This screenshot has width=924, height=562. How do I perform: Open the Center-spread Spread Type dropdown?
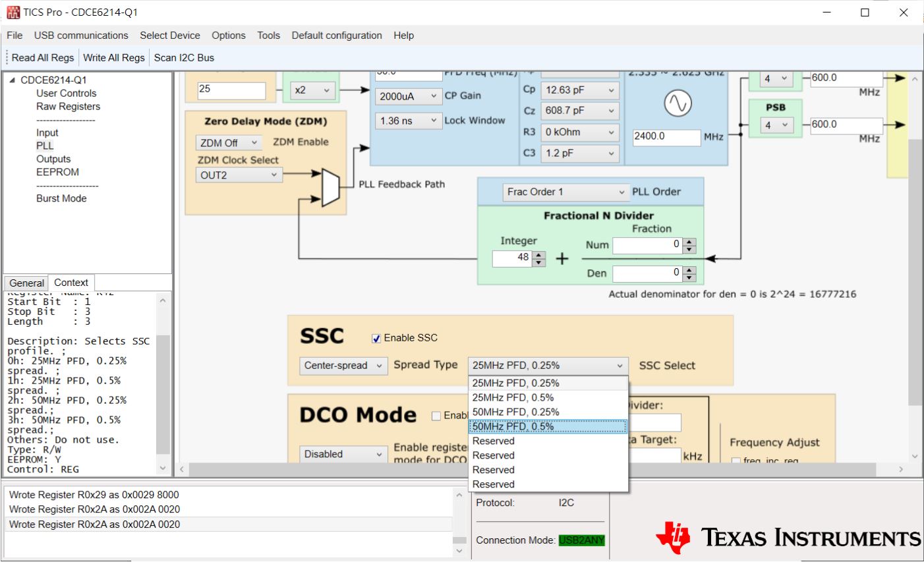click(x=343, y=366)
